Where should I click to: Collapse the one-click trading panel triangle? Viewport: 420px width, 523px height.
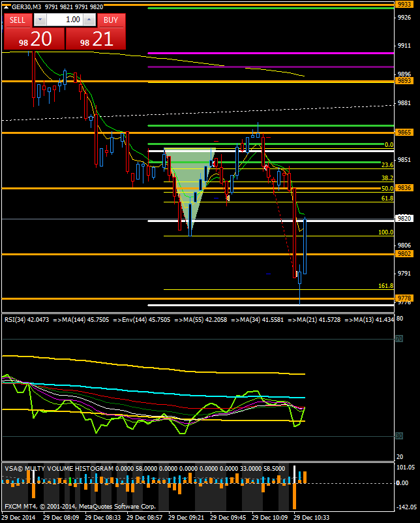coord(6,7)
